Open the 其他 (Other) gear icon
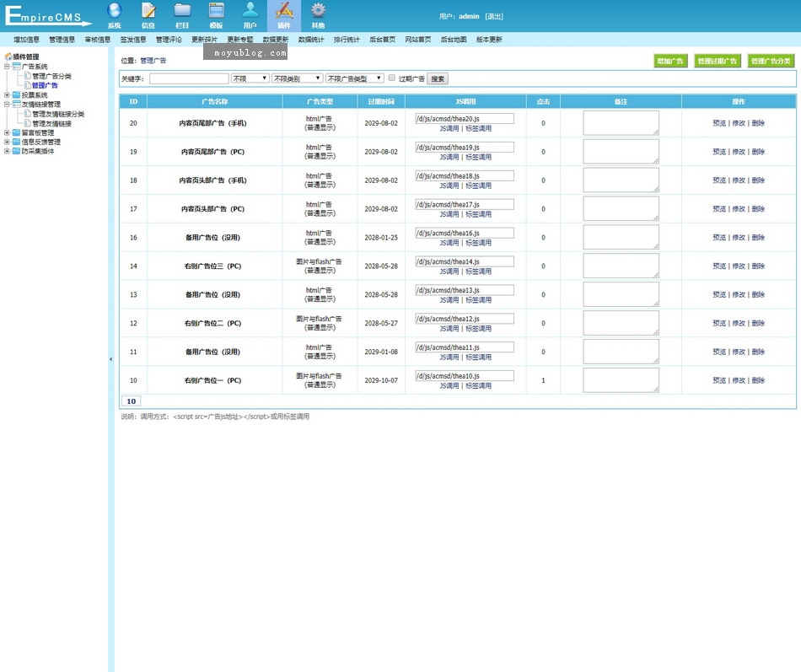The image size is (801, 672). (x=318, y=11)
